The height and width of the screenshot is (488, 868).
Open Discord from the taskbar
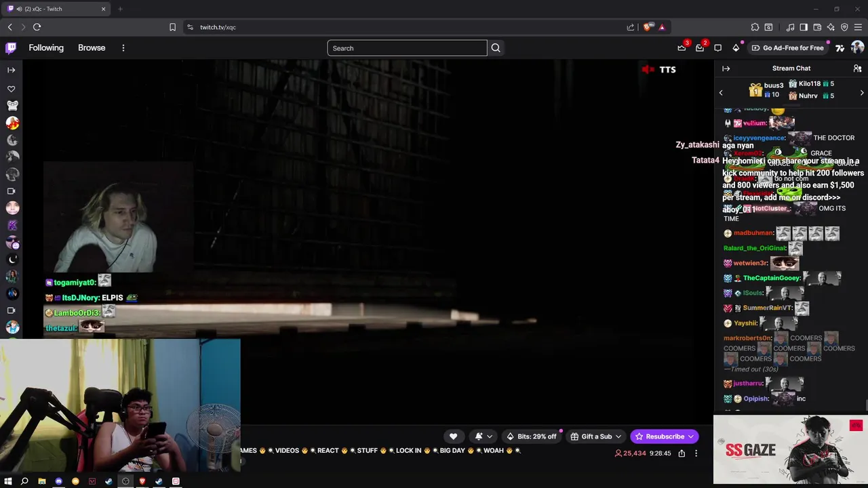point(58,481)
